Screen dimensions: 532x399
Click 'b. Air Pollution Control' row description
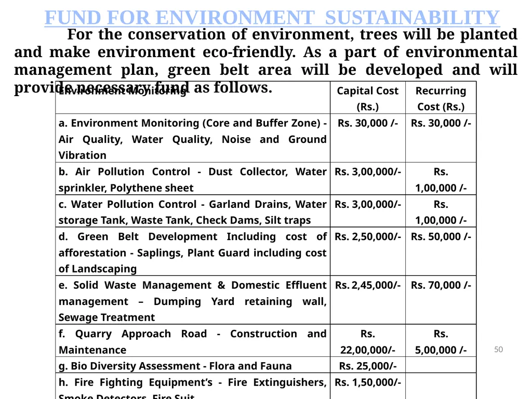(x=192, y=179)
